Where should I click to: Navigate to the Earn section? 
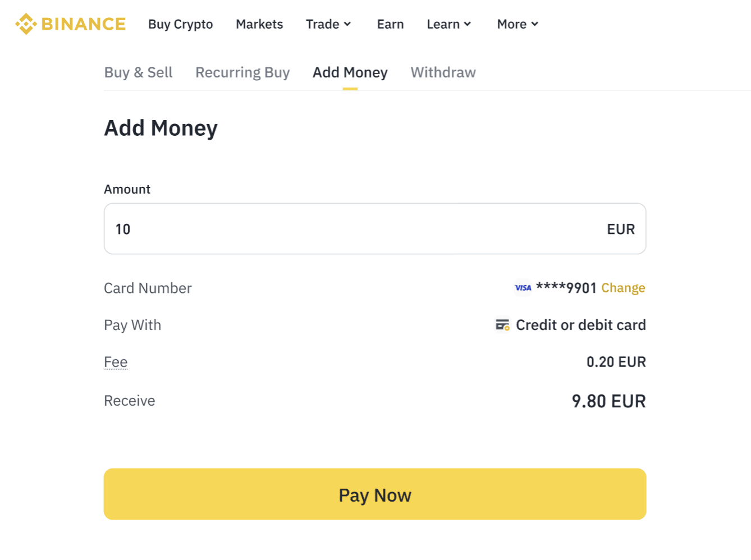(390, 24)
